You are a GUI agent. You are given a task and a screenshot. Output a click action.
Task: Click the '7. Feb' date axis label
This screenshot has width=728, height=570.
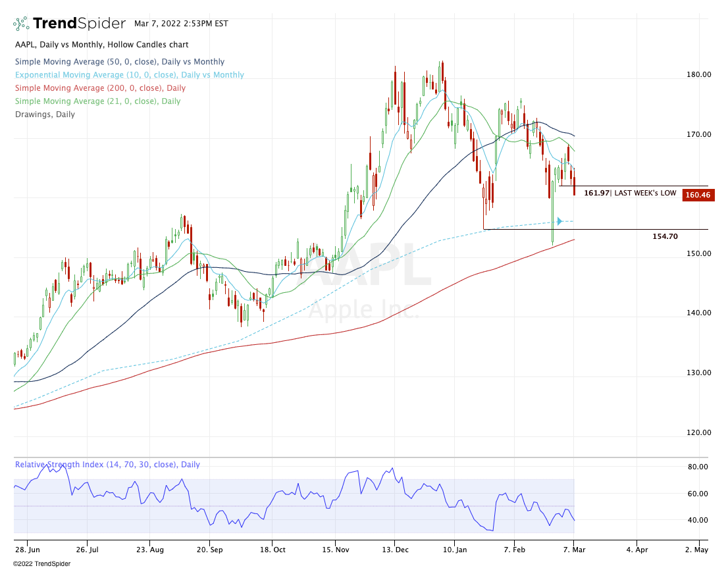(515, 550)
